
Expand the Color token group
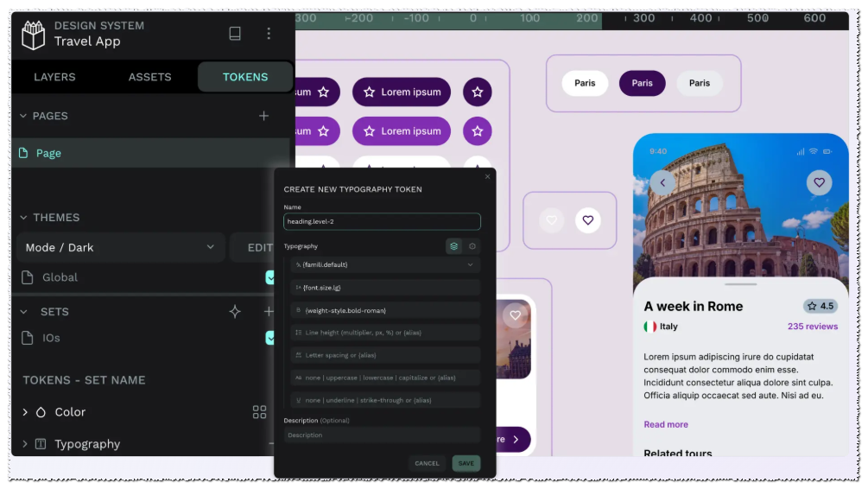[x=25, y=412]
